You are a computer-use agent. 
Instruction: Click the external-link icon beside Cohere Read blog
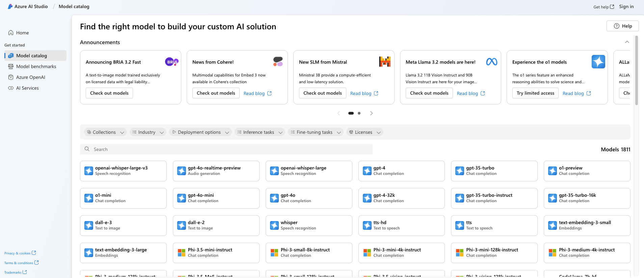click(269, 93)
